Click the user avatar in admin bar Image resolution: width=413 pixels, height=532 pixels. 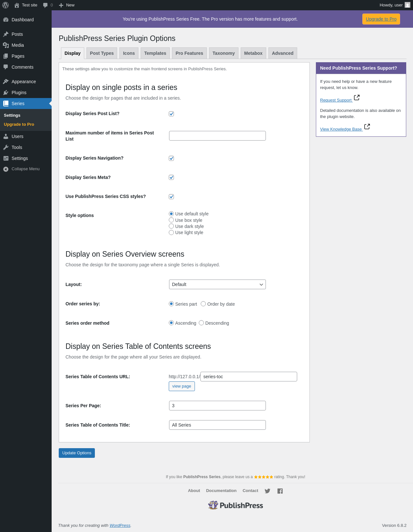(x=408, y=5)
